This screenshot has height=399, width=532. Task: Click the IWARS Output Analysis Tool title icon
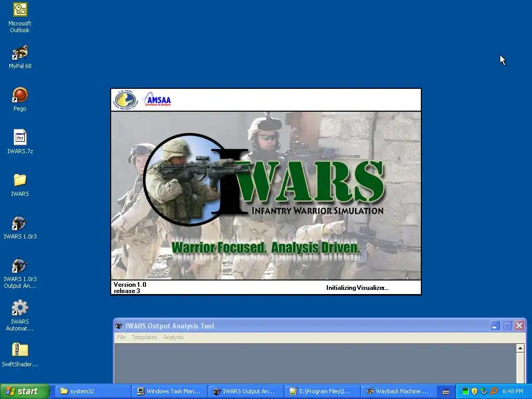[x=119, y=326]
